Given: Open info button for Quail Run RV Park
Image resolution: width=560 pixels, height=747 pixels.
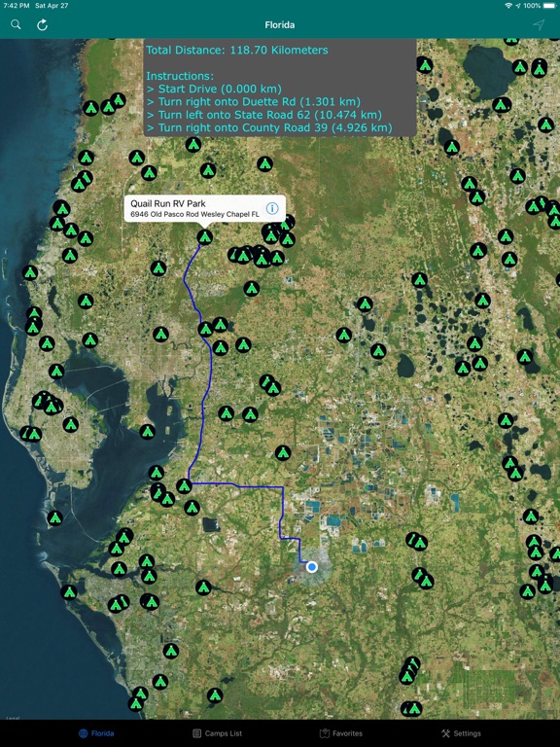Looking at the screenshot, I should point(272,208).
